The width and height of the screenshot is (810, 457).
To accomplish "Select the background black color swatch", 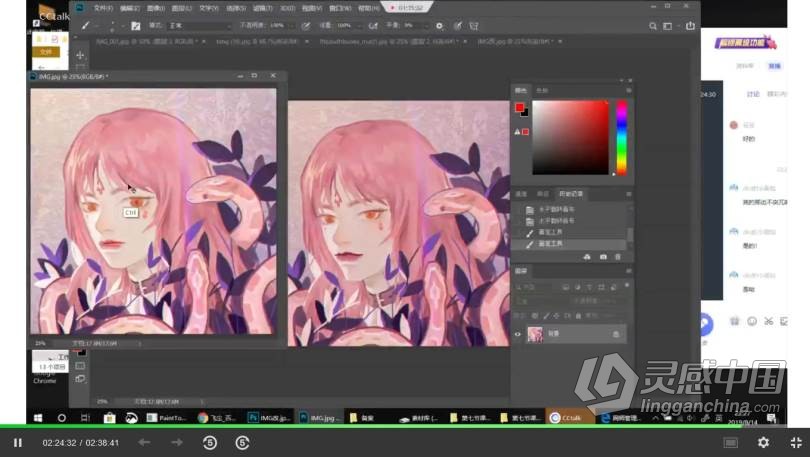I will [525, 113].
